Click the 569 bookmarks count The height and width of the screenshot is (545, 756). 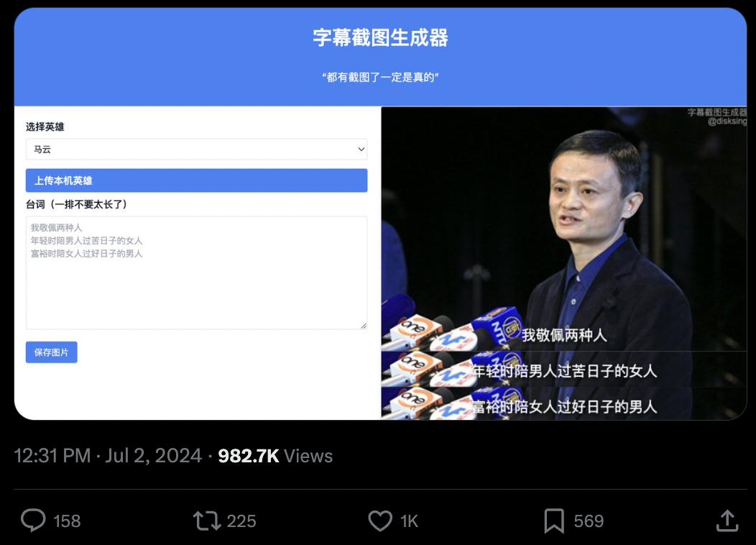(589, 521)
